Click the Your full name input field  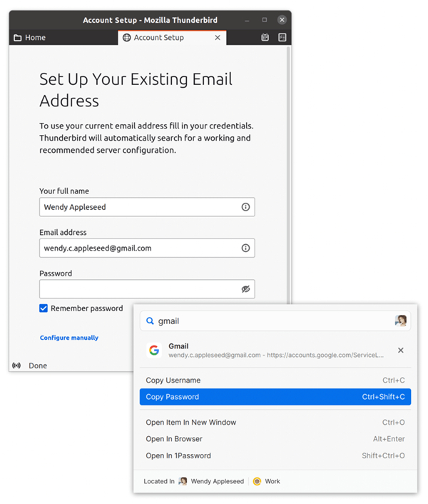point(147,207)
